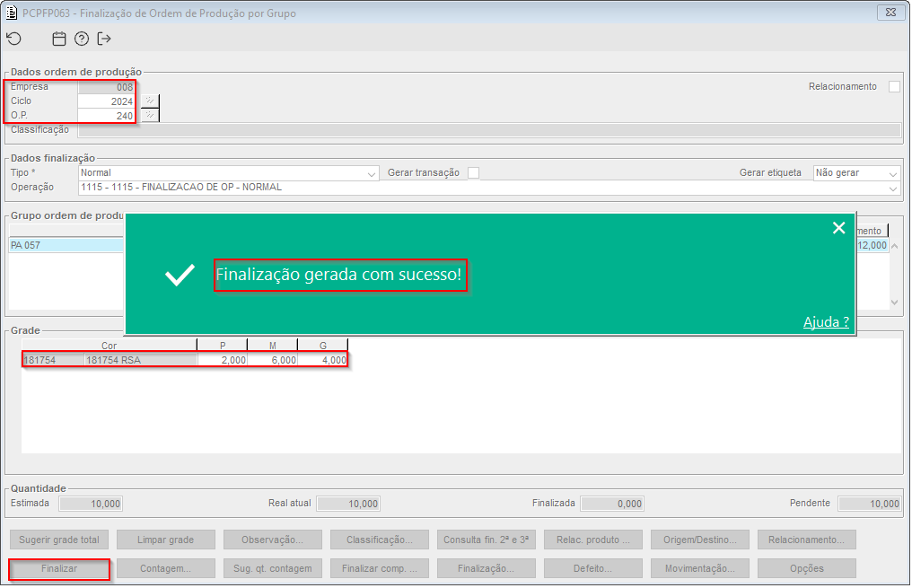912x588 pixels.
Task: Toggle the Relacionamento checkbox
Action: point(895,87)
